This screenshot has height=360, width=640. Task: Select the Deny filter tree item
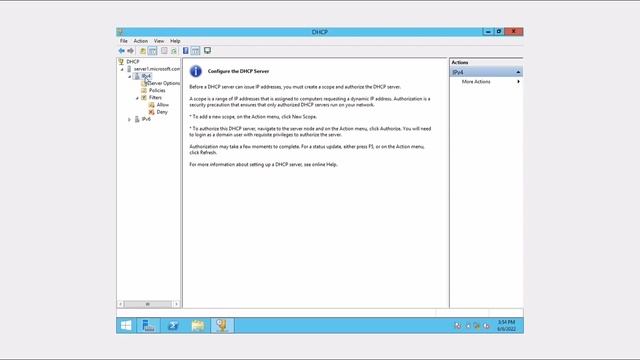point(162,112)
